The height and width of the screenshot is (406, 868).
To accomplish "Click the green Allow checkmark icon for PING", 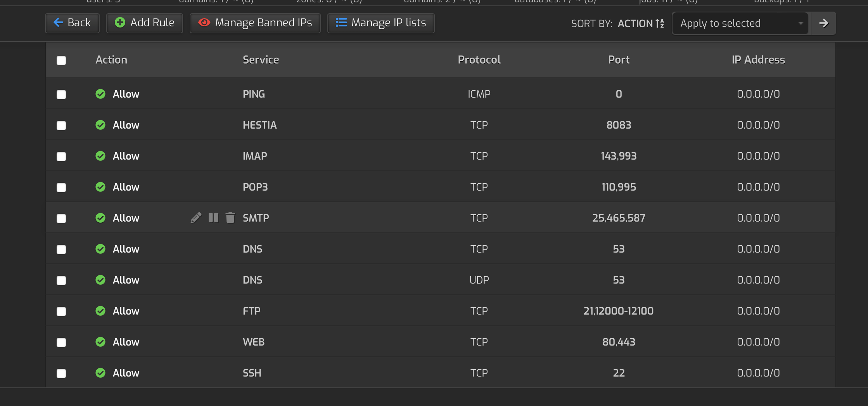I will tap(100, 94).
